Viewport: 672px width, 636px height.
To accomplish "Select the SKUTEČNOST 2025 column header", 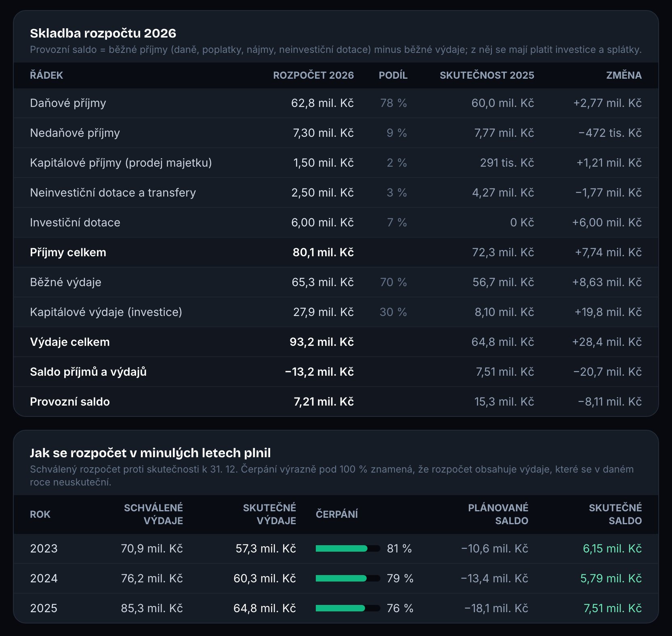I will tap(487, 75).
